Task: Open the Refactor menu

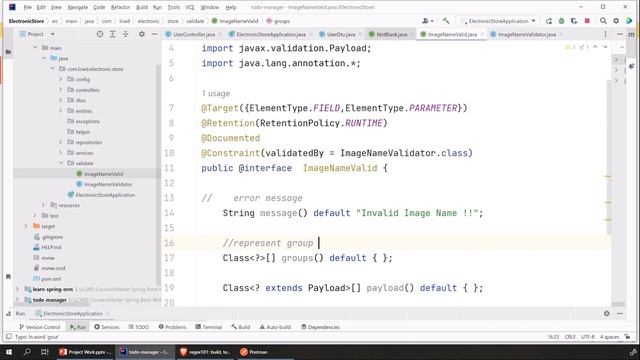Action: 120,7
